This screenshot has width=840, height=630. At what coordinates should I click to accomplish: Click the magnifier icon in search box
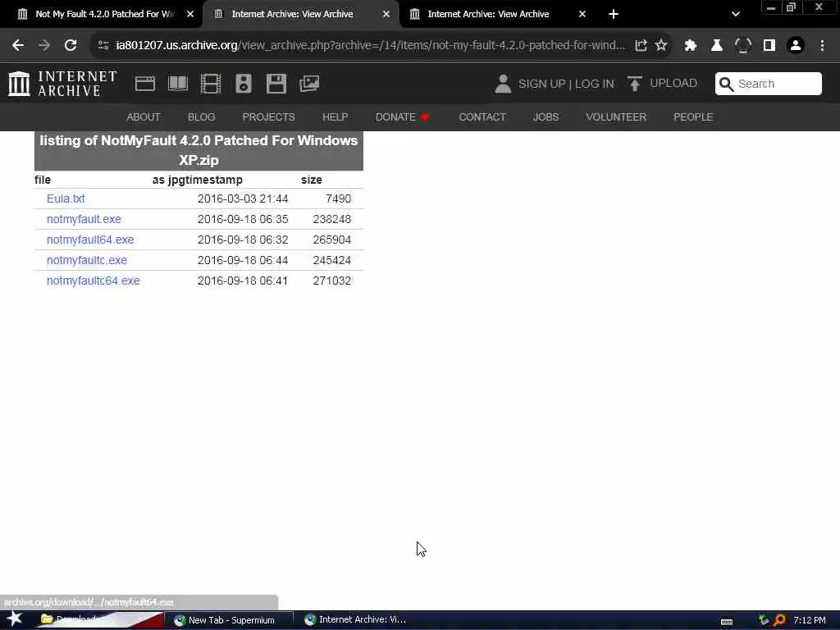726,84
